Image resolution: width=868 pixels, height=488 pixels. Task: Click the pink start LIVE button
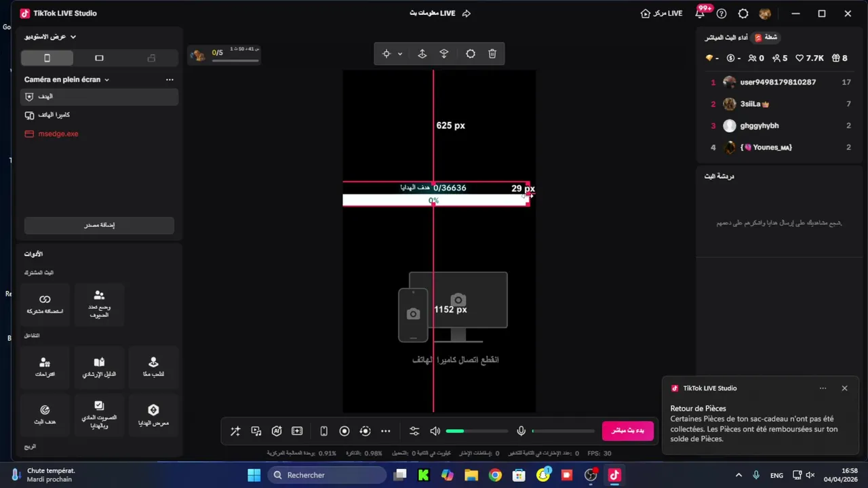(x=628, y=431)
